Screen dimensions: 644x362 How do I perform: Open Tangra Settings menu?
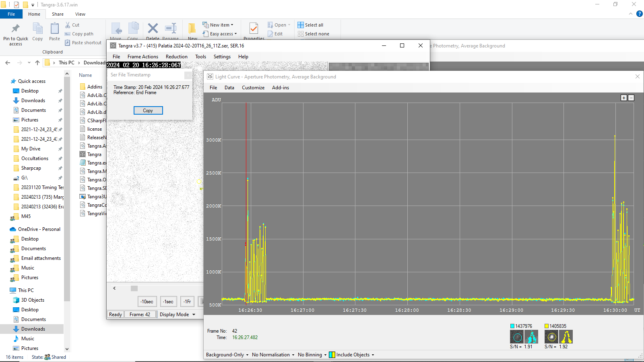[222, 57]
